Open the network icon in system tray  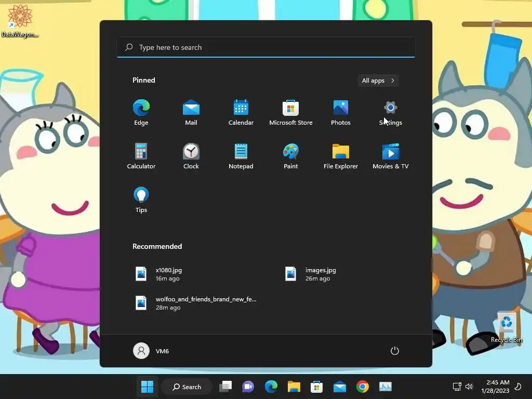pos(457,387)
